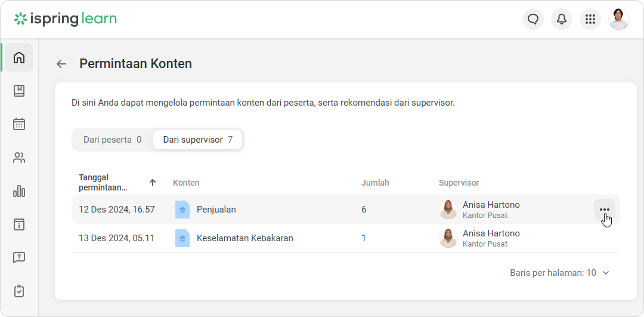The image size is (644, 317).
Task: Open the clipboard checklist icon in sidebar
Action: (19, 291)
